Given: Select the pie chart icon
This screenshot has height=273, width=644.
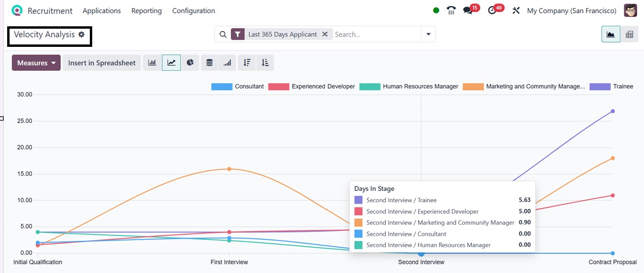Looking at the screenshot, I should (x=190, y=63).
